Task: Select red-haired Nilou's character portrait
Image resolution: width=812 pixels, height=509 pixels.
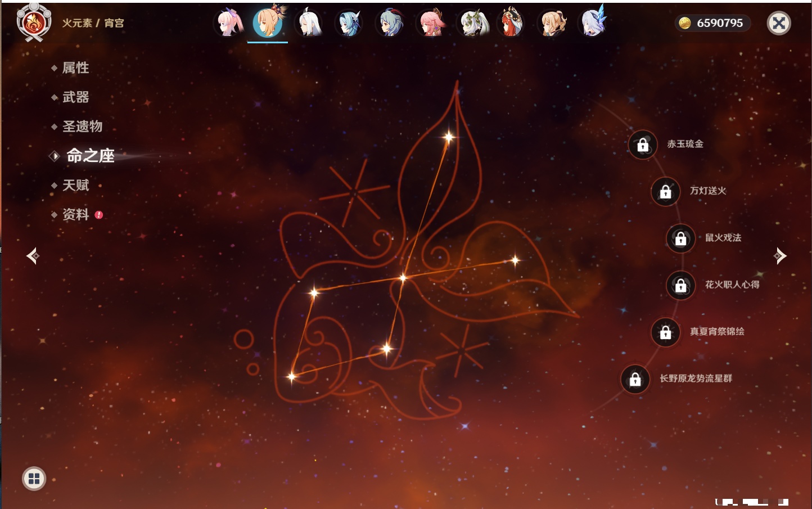Action: [x=511, y=24]
